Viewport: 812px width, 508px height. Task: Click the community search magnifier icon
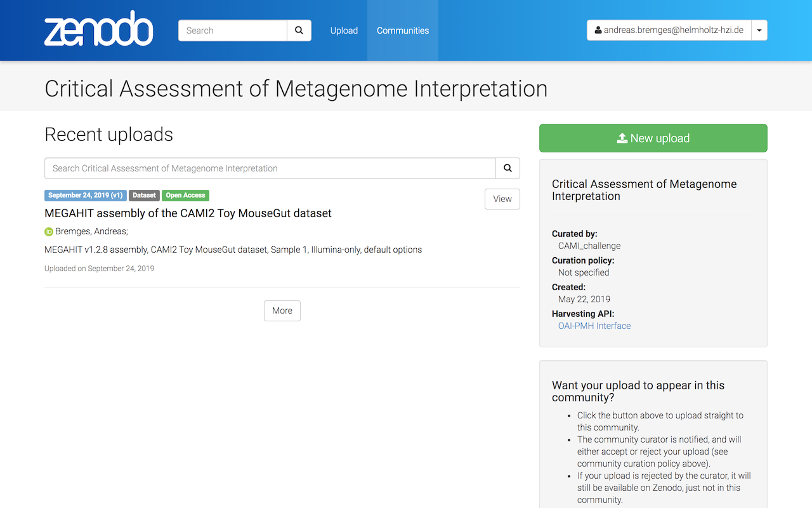click(507, 168)
